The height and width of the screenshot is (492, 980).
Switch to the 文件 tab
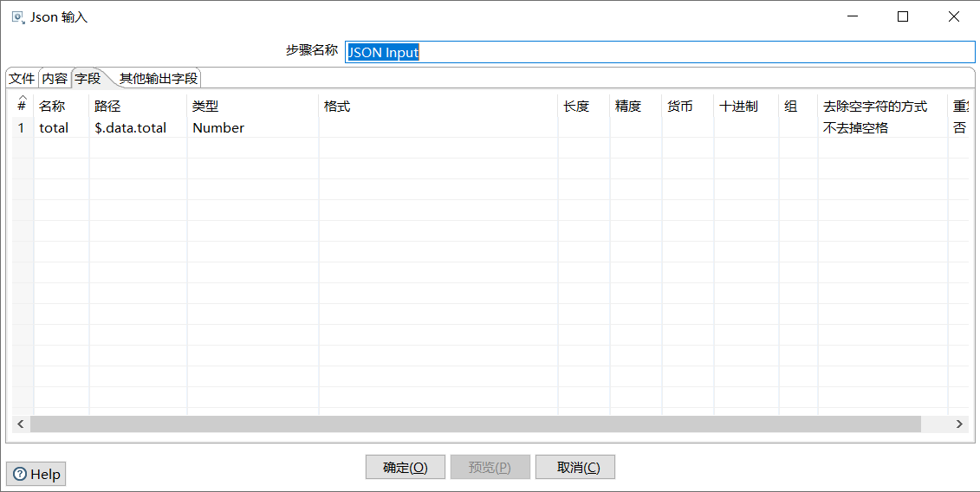[x=22, y=78]
